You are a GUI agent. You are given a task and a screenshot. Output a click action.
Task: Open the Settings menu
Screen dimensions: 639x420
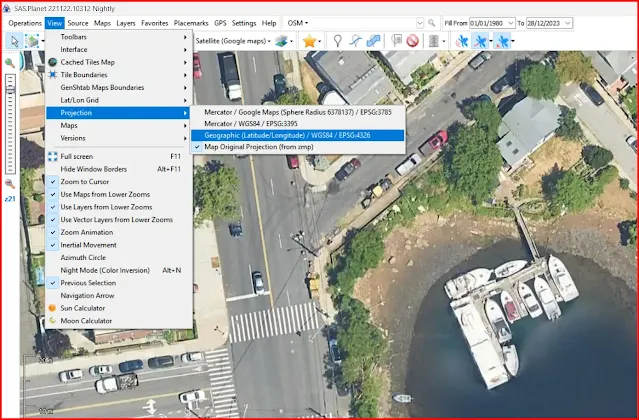(244, 23)
